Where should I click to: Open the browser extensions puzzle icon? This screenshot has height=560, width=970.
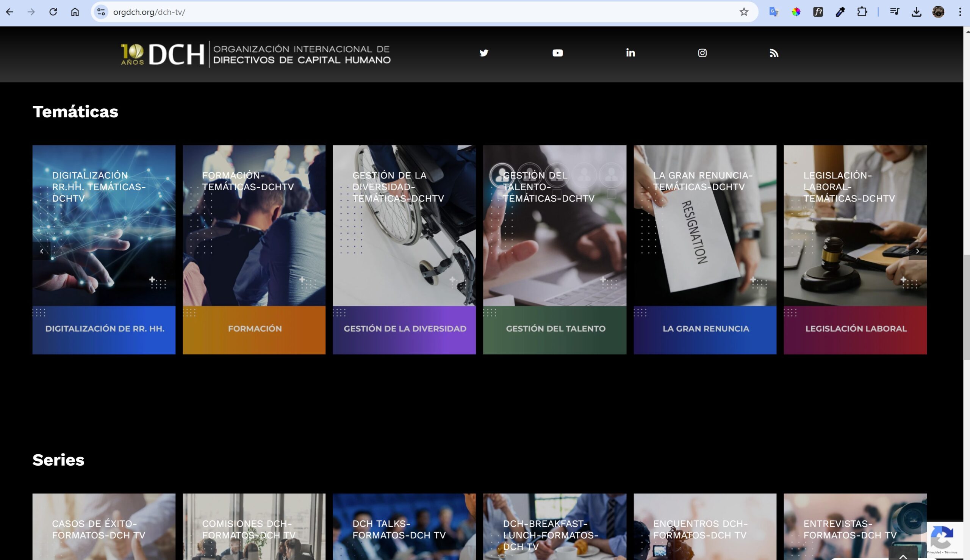tap(862, 12)
